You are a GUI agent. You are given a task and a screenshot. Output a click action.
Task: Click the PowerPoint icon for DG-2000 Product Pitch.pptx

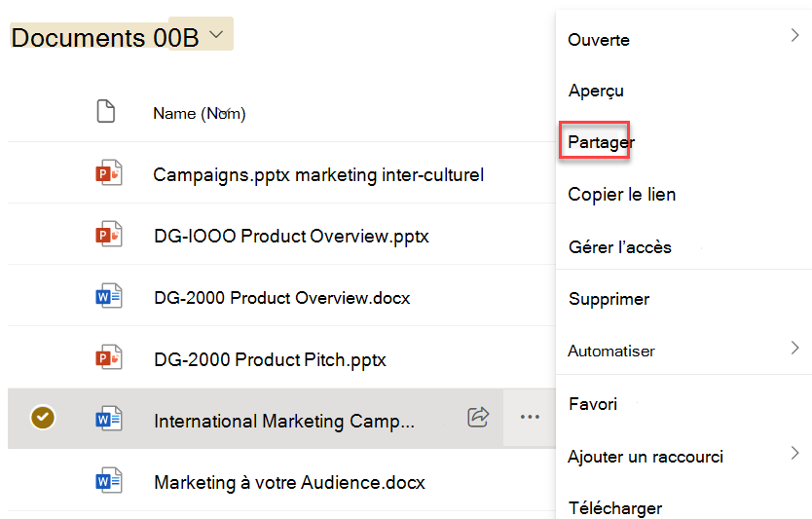tap(109, 357)
